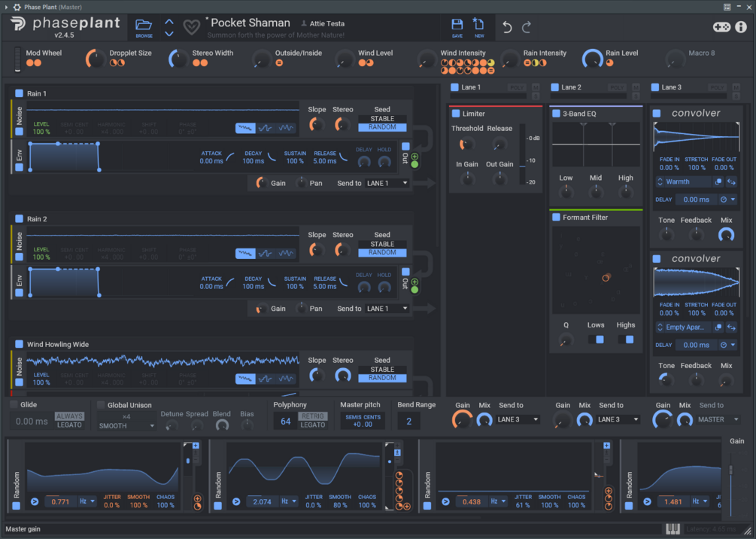Click the Glide time 0.00 ms field
Image resolution: width=756 pixels, height=539 pixels.
click(32, 422)
